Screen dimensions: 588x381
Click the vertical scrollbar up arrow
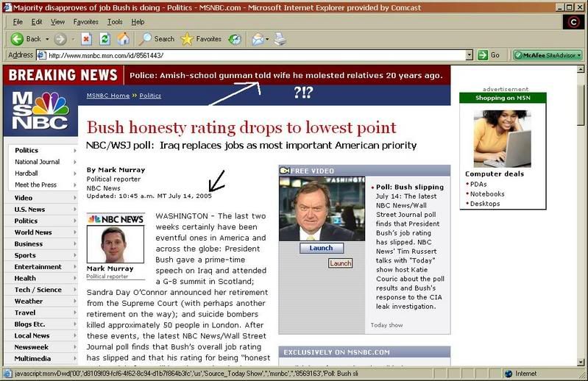(581, 69)
